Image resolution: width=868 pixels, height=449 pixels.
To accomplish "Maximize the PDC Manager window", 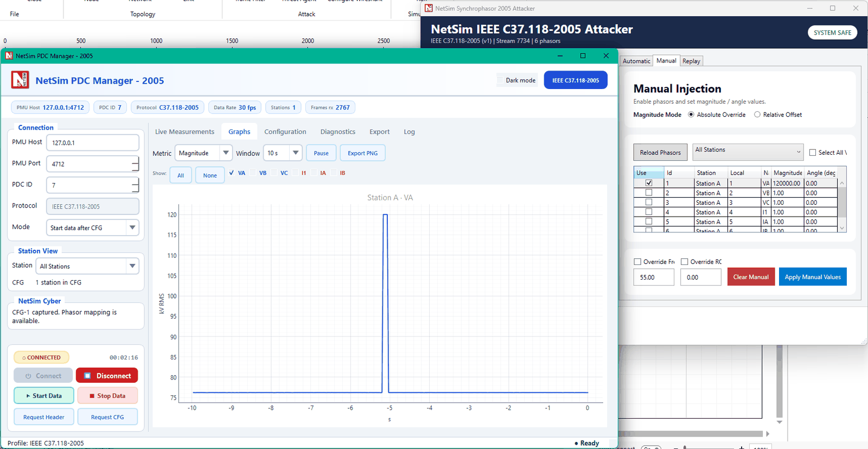I will (583, 56).
